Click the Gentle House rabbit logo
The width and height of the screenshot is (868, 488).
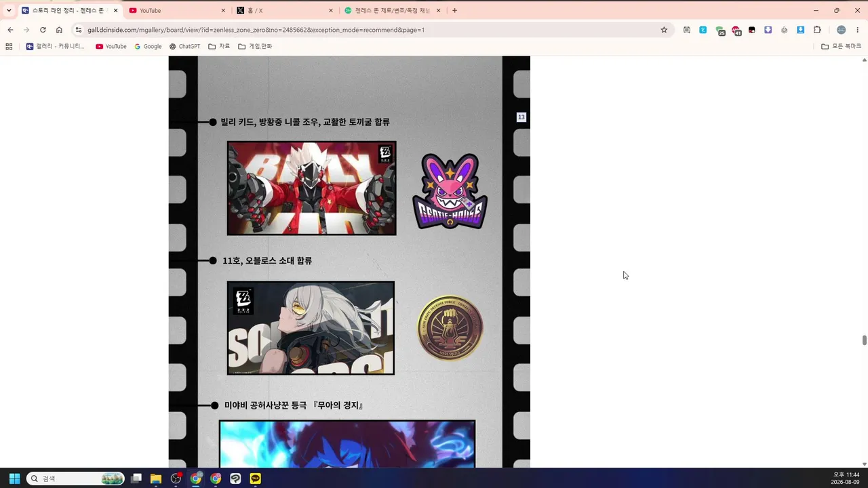450,190
